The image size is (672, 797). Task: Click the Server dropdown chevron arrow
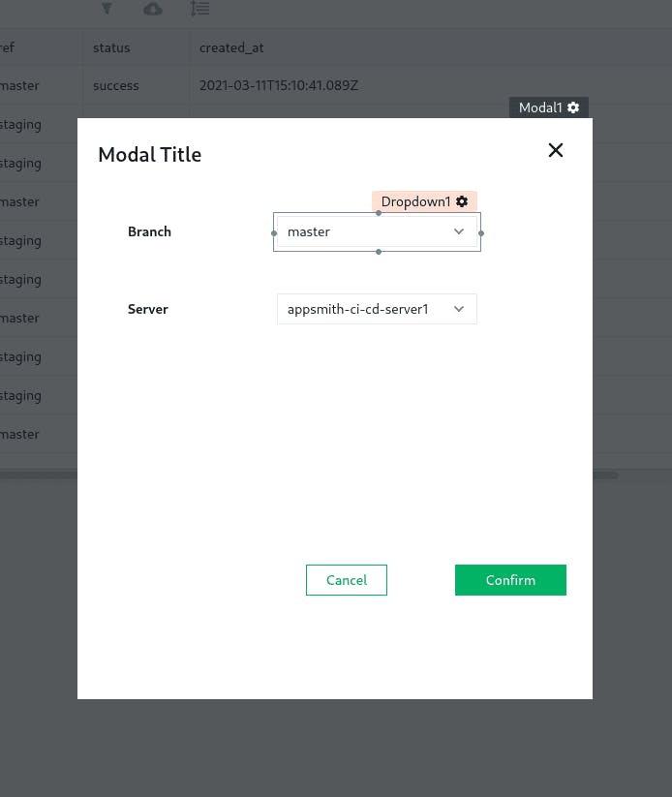(459, 309)
